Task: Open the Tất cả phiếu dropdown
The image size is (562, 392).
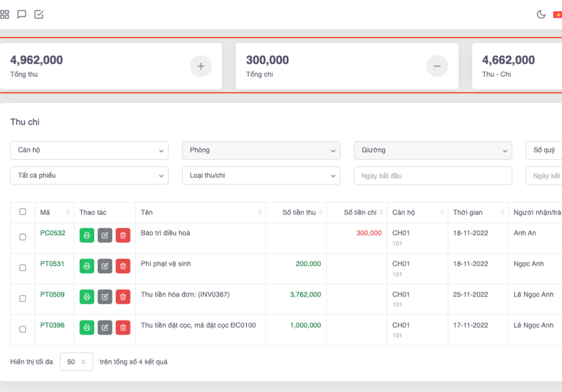Action: pyautogui.click(x=89, y=176)
